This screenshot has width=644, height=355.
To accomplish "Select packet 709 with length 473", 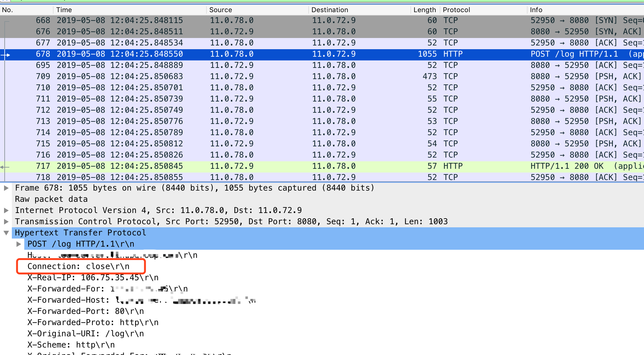I will point(322,77).
